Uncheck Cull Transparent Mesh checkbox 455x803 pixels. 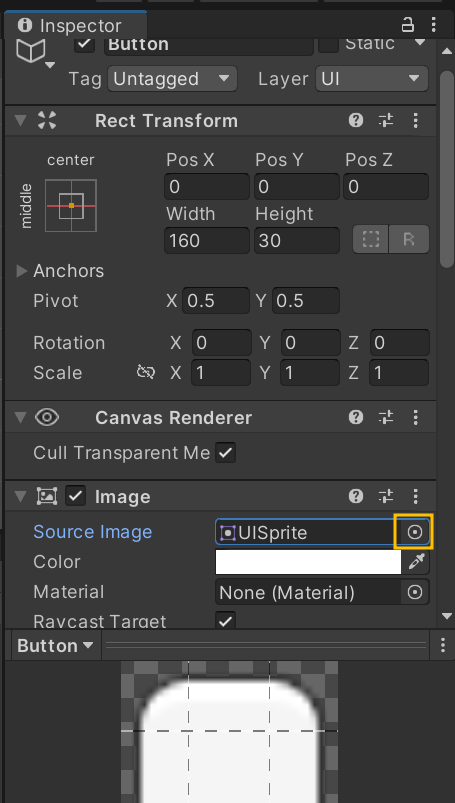(225, 453)
